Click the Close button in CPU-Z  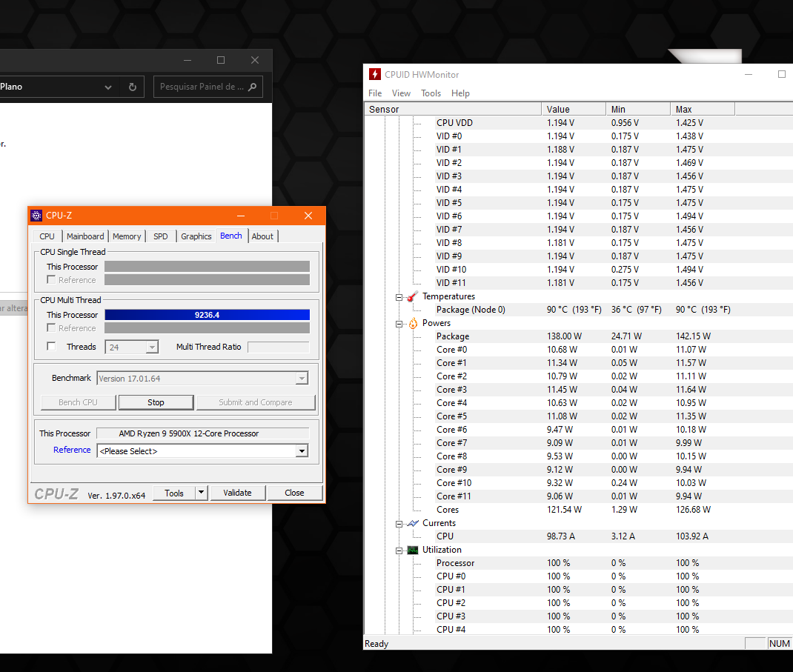294,493
